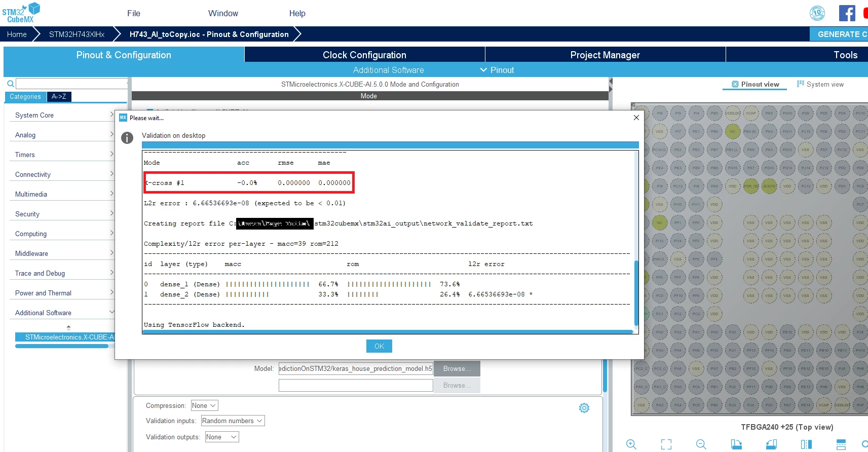This screenshot has width=868, height=452.
Task: Open the Window menu
Action: pos(223,13)
